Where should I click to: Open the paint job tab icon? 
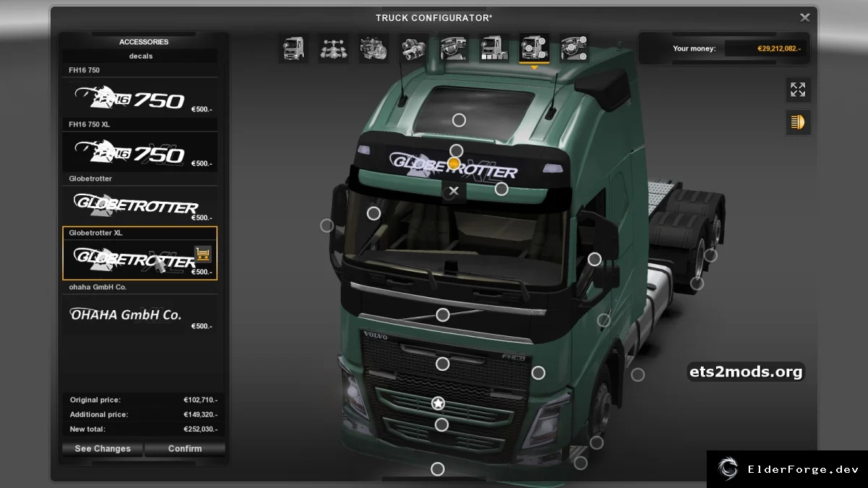click(494, 48)
